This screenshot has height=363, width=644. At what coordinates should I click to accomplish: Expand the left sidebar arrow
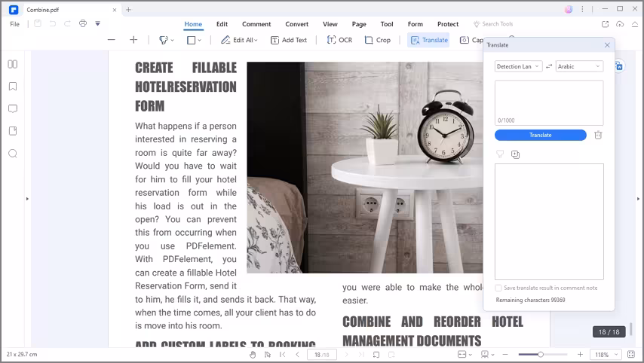coord(27,199)
